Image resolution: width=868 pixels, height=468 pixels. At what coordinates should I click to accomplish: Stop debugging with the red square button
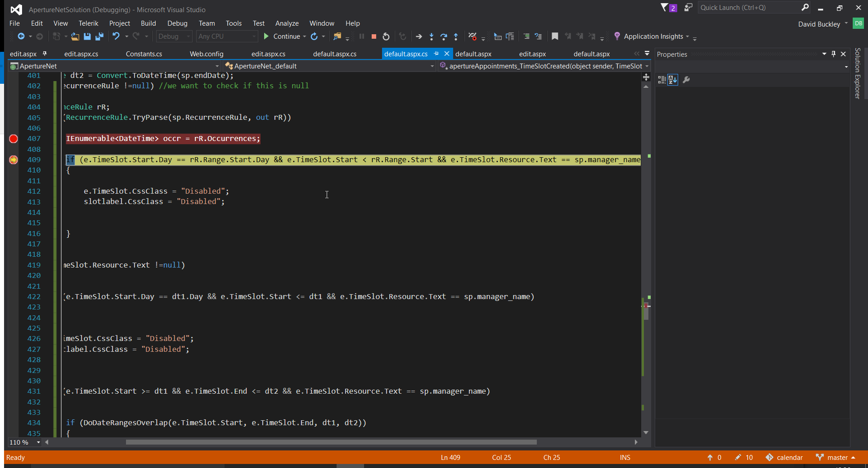[x=373, y=36]
